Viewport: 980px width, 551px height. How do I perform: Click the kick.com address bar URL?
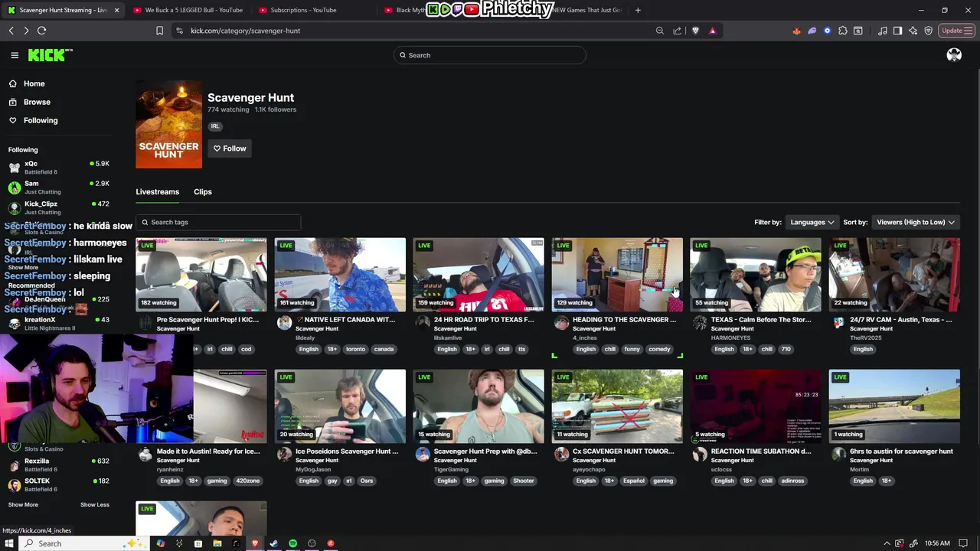pos(245,31)
